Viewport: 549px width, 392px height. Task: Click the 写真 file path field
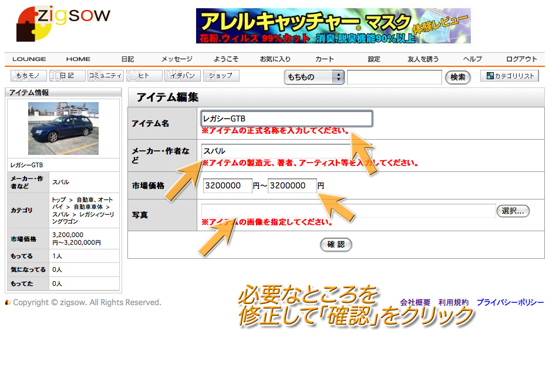[x=349, y=211]
